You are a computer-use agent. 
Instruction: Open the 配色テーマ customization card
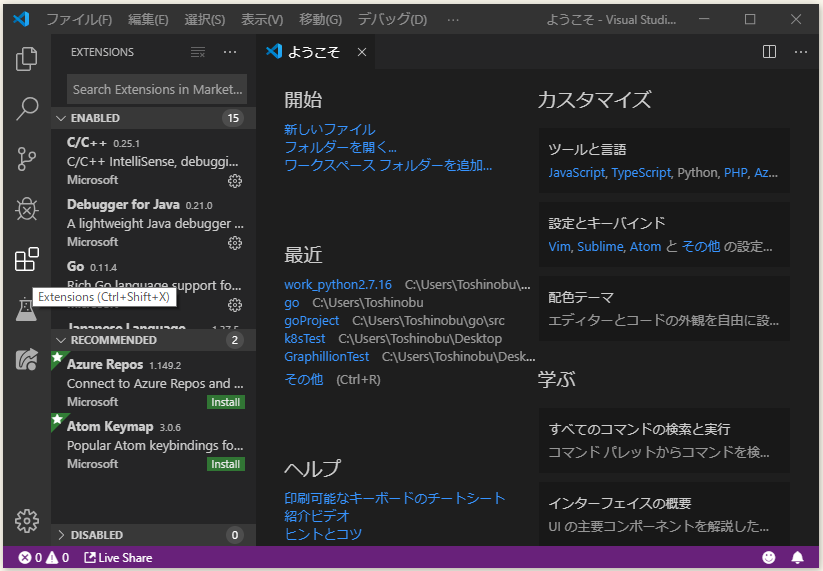click(664, 309)
